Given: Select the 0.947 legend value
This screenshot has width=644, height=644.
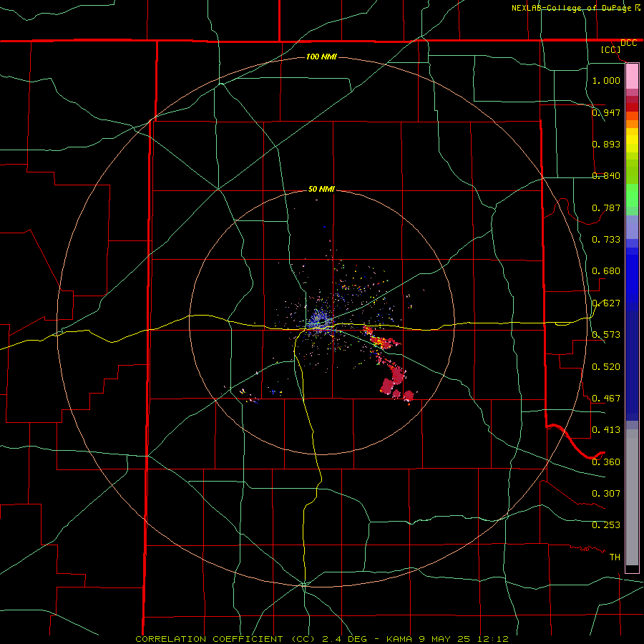Looking at the screenshot, I should point(606,112).
